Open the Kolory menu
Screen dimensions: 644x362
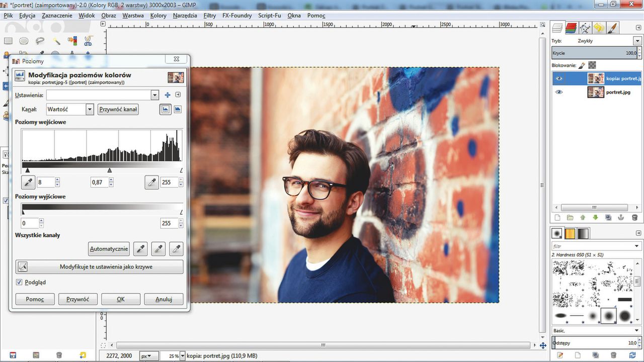coord(158,16)
